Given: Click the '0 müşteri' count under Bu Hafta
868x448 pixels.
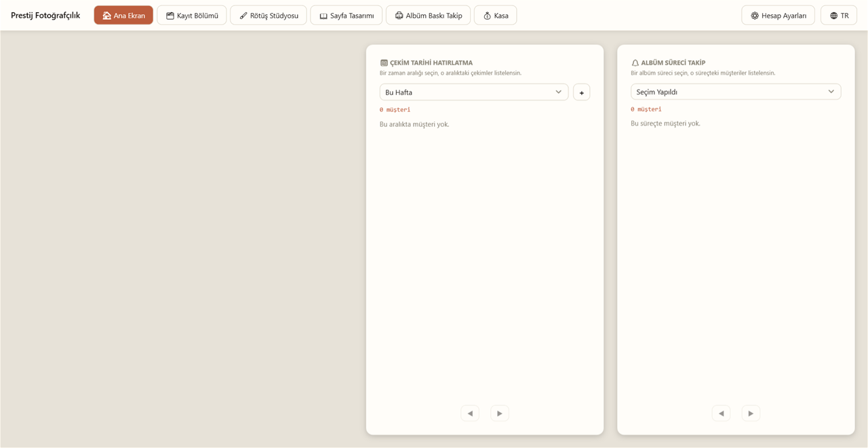Looking at the screenshot, I should coord(395,109).
